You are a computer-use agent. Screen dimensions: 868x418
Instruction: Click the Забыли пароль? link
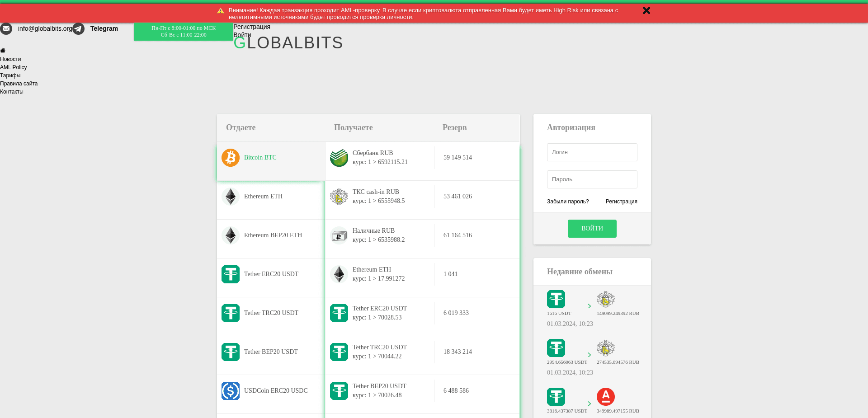pos(568,202)
